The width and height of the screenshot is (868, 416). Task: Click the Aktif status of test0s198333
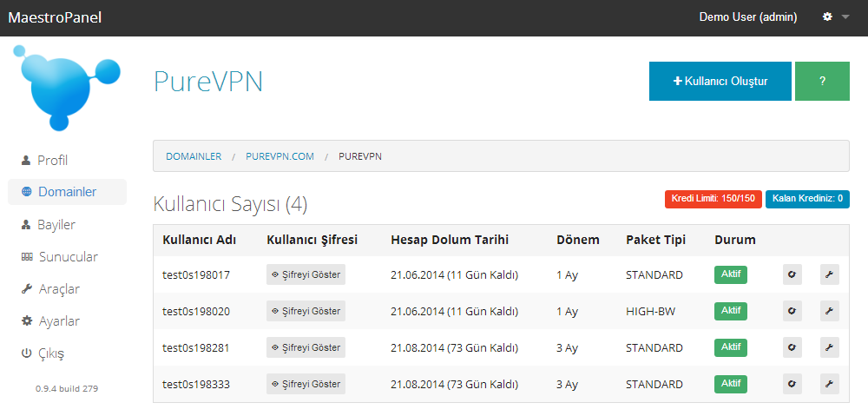pos(731,384)
